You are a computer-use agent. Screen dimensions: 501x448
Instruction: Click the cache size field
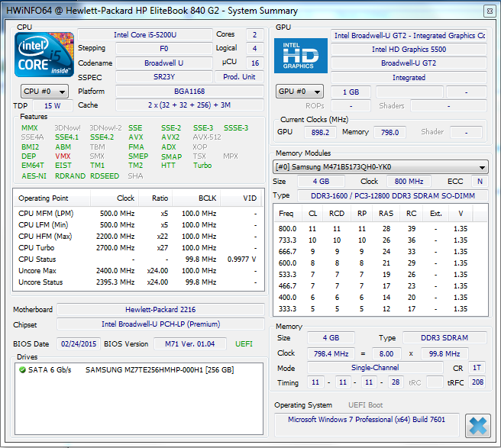(189, 105)
